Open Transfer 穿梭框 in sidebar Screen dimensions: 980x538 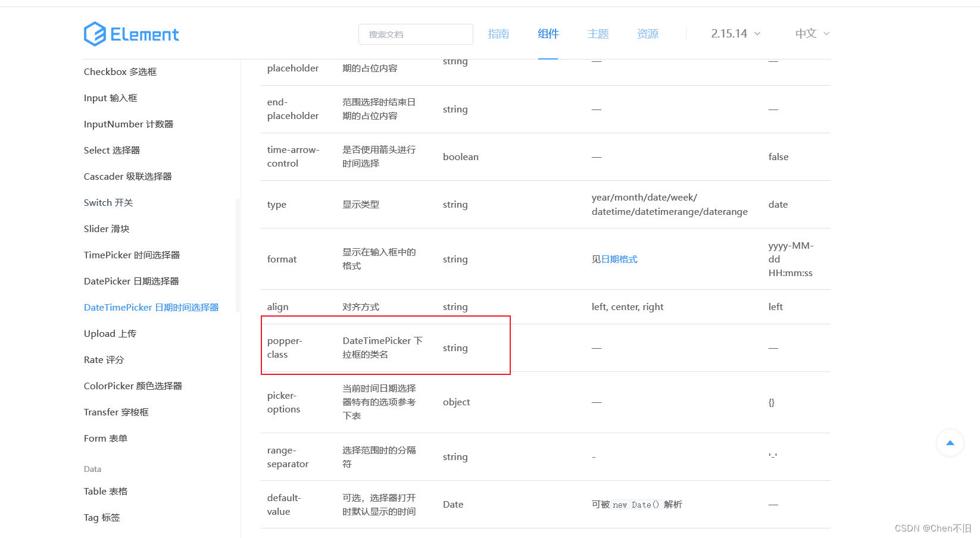(x=116, y=412)
